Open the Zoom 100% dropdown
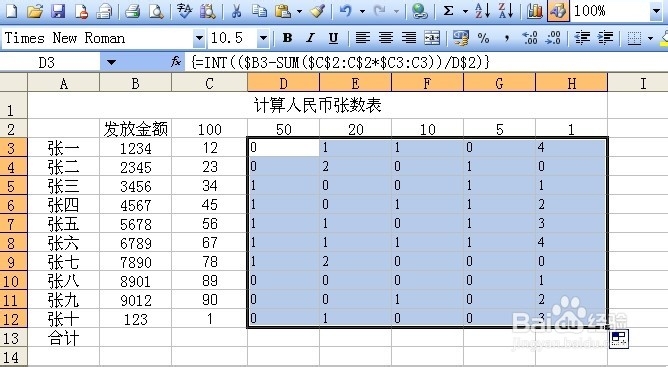668x367 pixels. [656, 11]
